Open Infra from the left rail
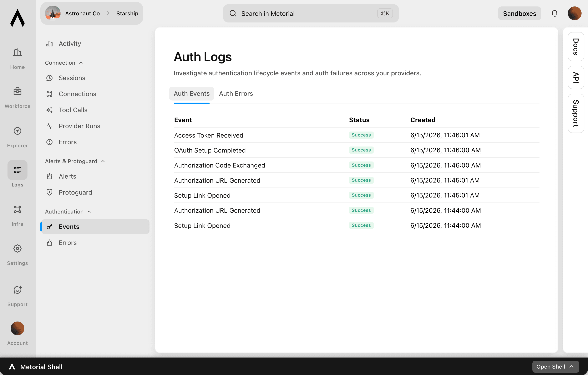 pos(17,216)
